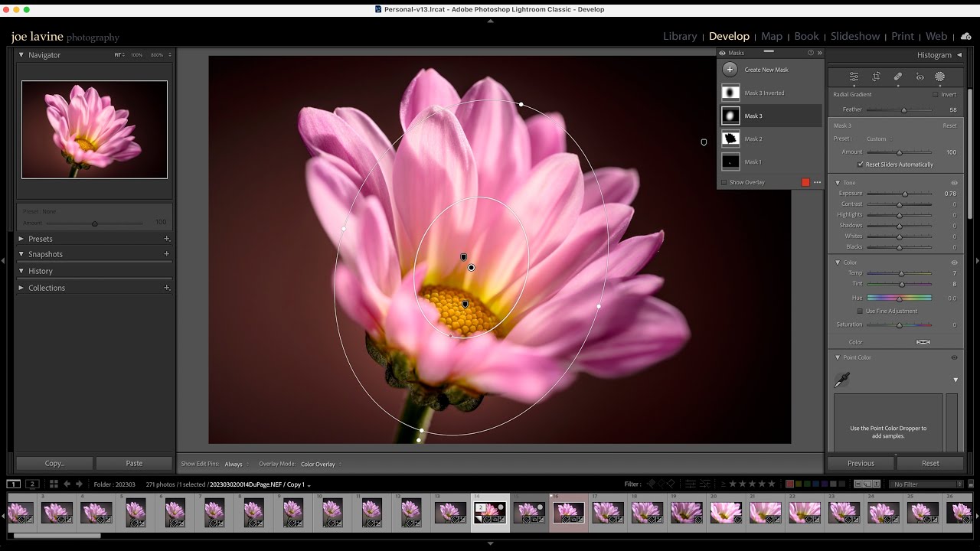Pick the Point Color Dropper tool
980x551 pixels.
(841, 380)
